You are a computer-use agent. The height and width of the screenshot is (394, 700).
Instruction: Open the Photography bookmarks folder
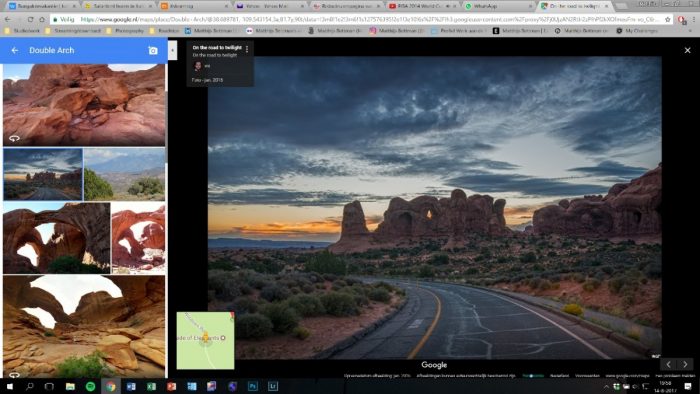click(x=125, y=31)
